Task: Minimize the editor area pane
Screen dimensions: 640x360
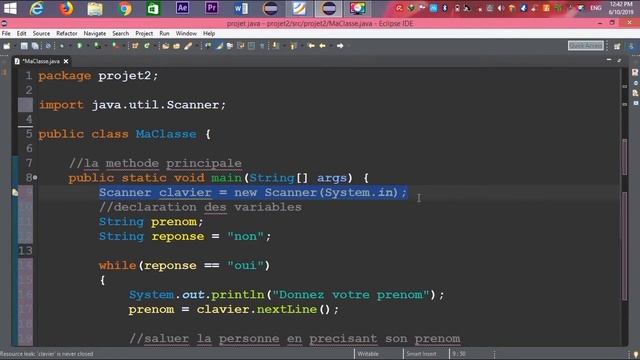Action: pos(609,60)
